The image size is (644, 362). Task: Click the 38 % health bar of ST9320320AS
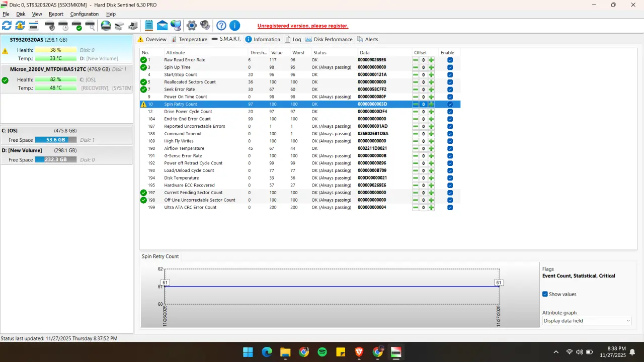click(x=56, y=50)
